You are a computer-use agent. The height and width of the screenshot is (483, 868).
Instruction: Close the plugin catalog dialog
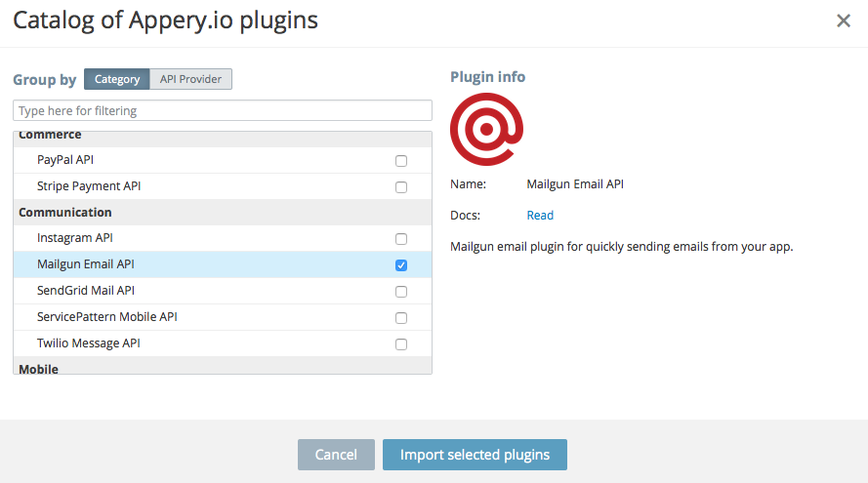click(x=844, y=20)
